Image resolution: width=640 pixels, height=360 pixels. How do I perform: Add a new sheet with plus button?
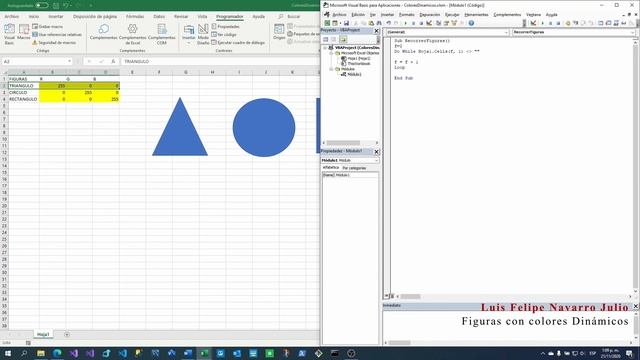click(67, 334)
